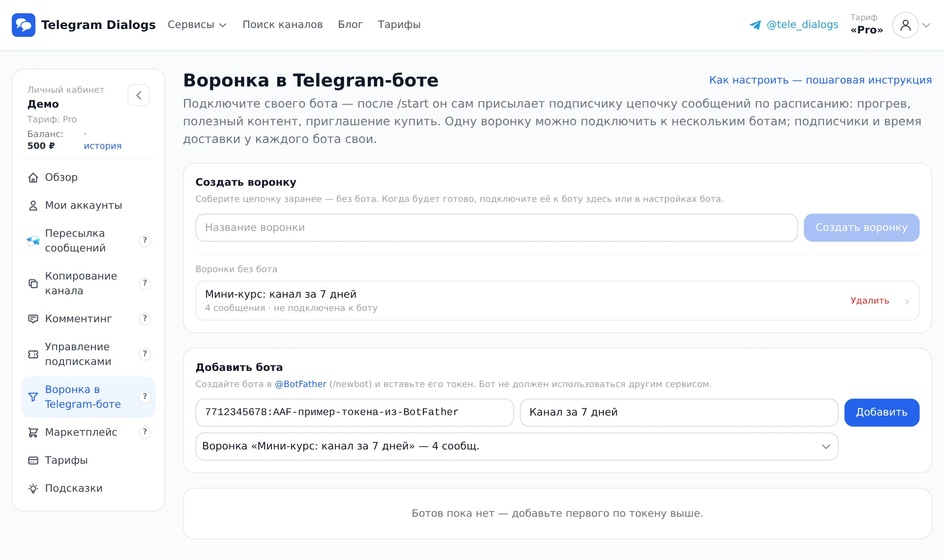Screen dimensions: 944x560
Task: Click the person icon next to Мои аккаунты
Action: tap(33, 206)
